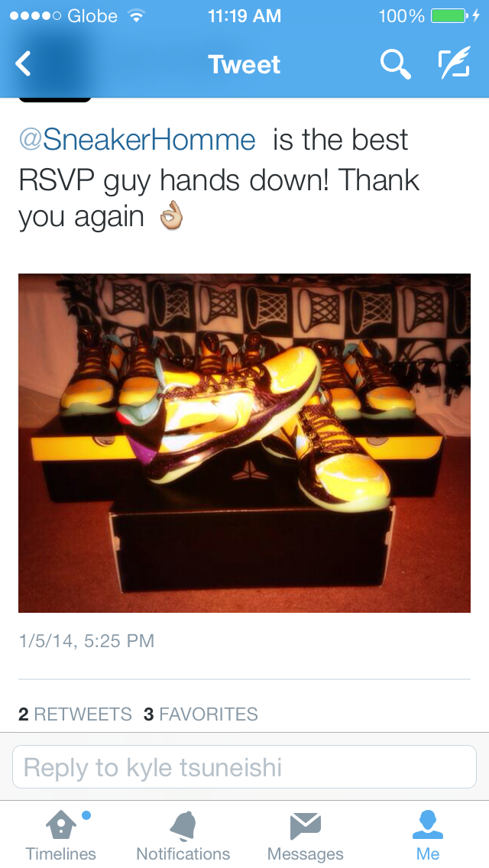The image size is (489, 868).
Task: Open the Messages envelope icon
Action: click(x=305, y=826)
